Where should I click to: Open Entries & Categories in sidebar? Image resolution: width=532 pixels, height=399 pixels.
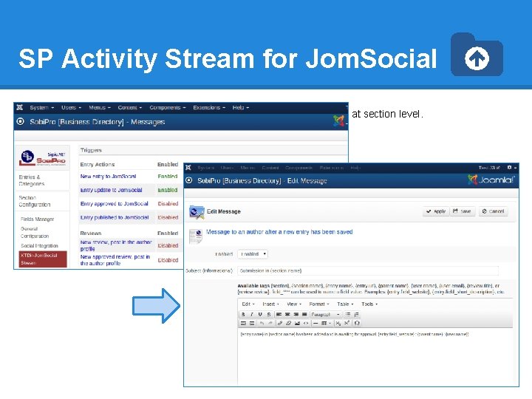point(32,180)
